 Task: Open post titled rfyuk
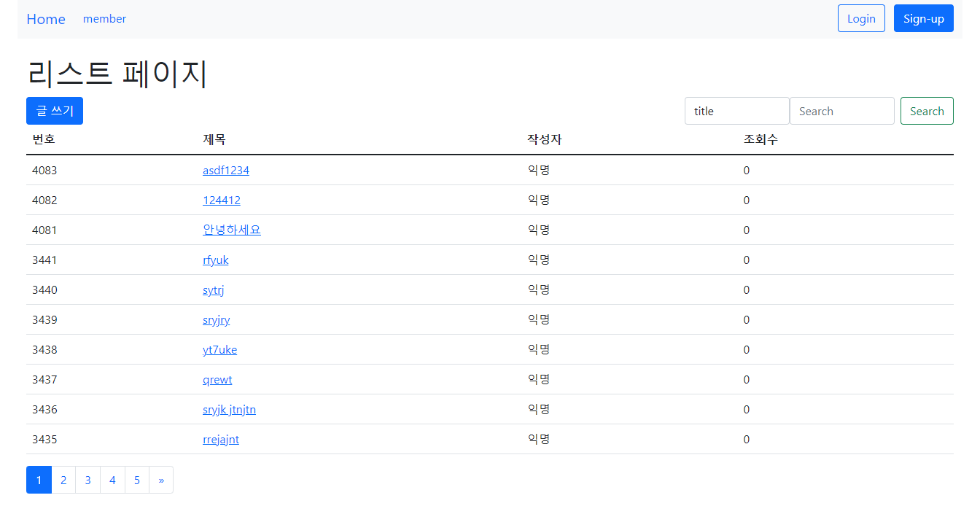(x=216, y=260)
